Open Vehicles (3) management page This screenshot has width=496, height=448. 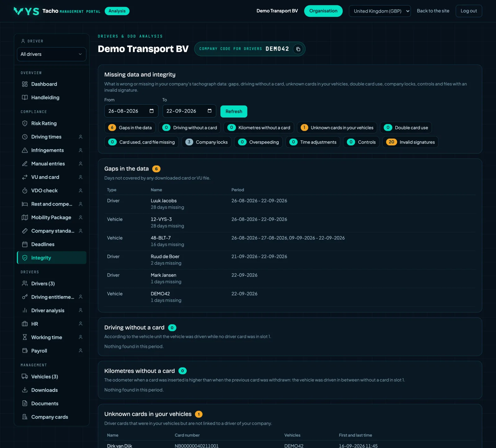[52, 377]
